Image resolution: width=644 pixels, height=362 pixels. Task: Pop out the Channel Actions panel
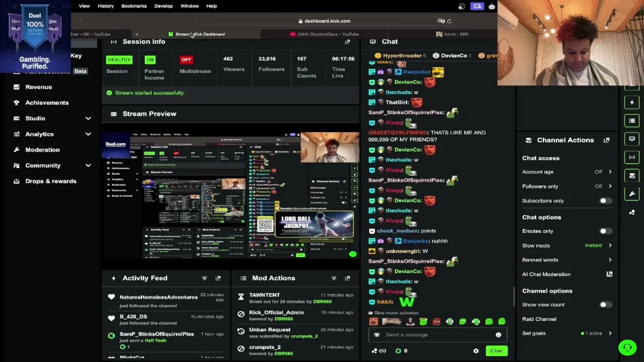coord(606,140)
